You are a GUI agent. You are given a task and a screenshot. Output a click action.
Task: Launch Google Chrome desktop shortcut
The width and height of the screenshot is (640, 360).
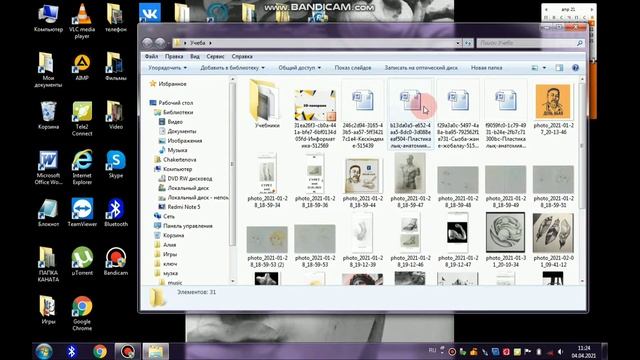pos(82,313)
